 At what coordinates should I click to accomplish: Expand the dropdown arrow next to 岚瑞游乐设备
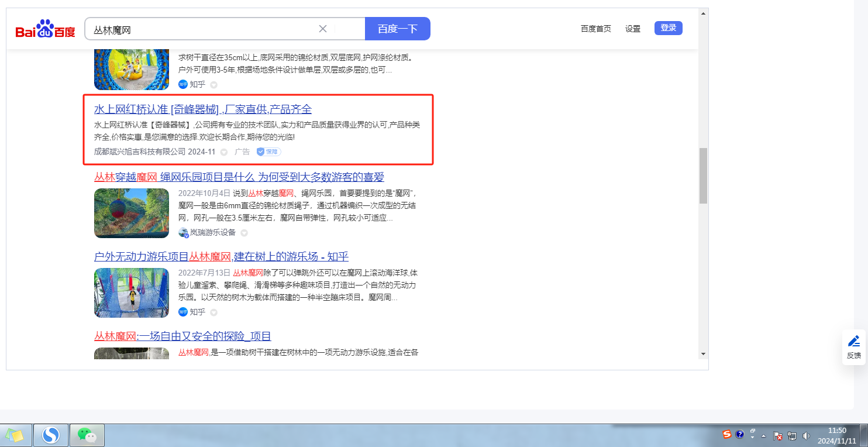click(244, 233)
